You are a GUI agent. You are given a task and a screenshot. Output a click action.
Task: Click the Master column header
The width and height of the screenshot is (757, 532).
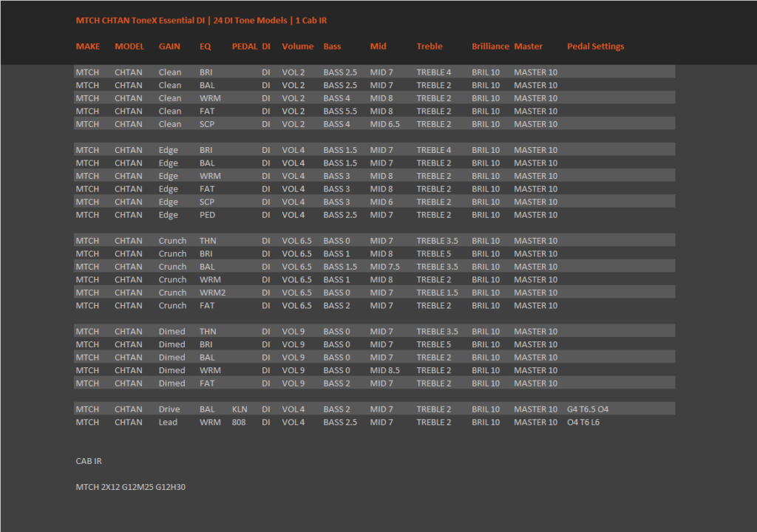(528, 47)
